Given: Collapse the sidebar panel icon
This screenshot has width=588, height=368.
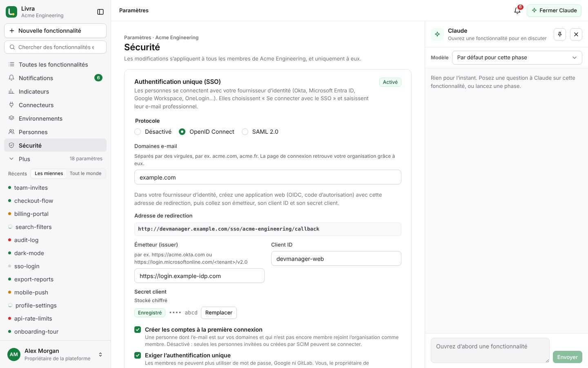Looking at the screenshot, I should point(100,12).
